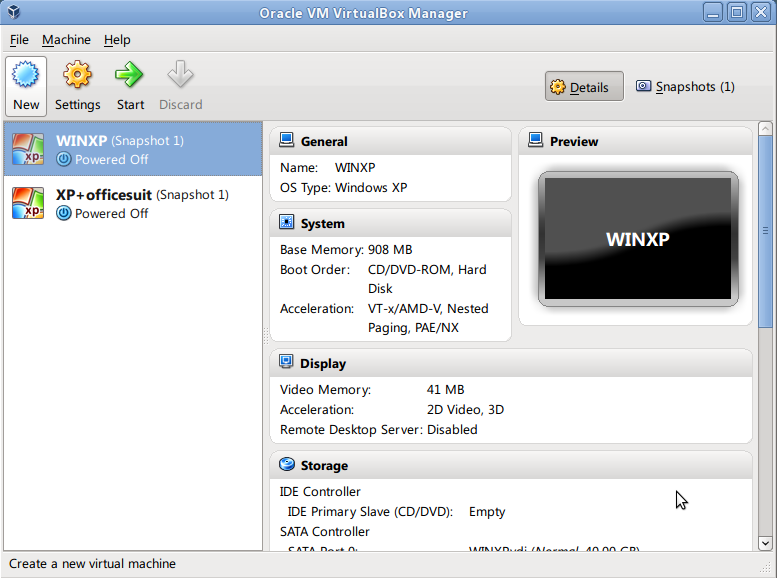Click the 'VT-x/AMD-V, Nested Paging' acceleration value
This screenshot has height=578, width=777.
pyautogui.click(x=428, y=318)
